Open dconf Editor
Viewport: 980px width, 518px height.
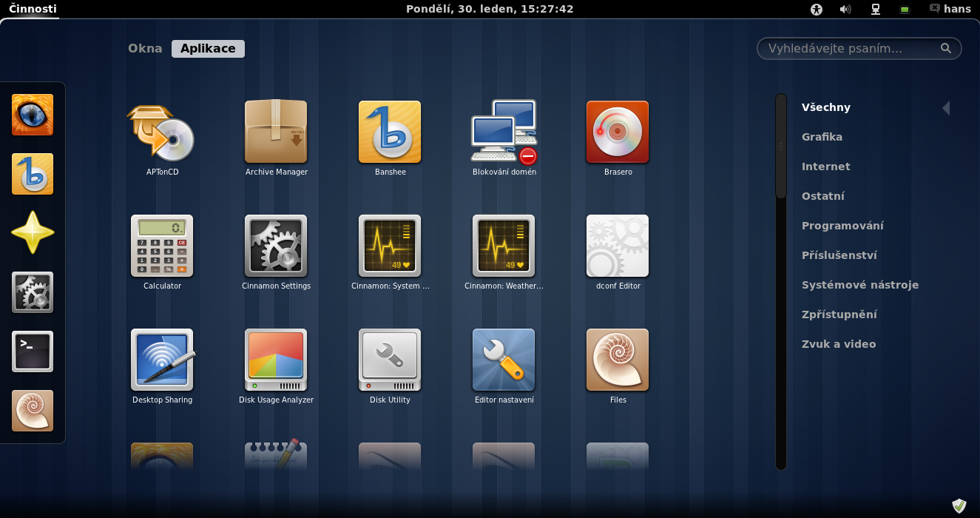pyautogui.click(x=618, y=252)
